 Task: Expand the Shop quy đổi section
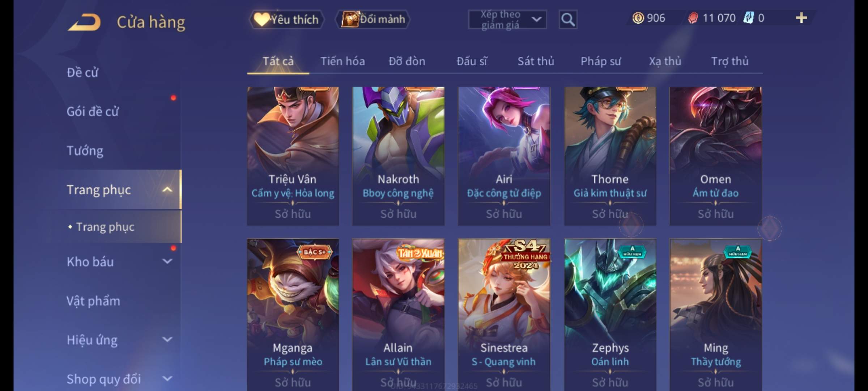(x=167, y=379)
